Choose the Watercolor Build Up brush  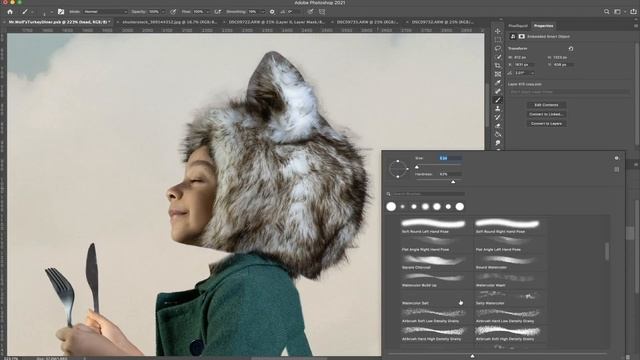coord(433,280)
